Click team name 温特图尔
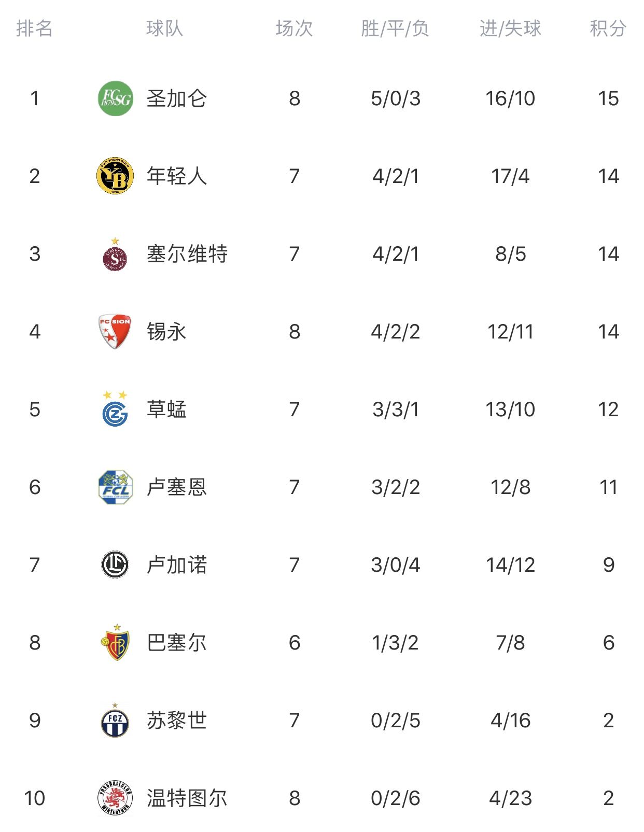644x832 pixels. click(x=187, y=798)
